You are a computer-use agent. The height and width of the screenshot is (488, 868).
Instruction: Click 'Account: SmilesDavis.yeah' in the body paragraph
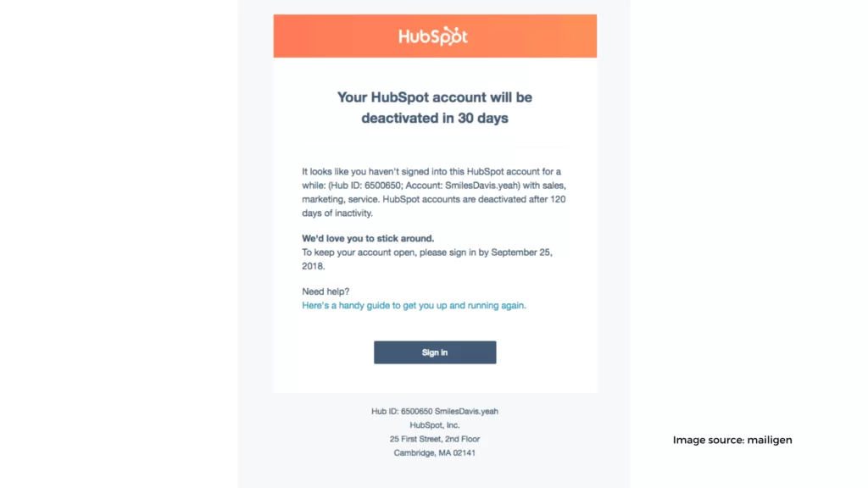[x=463, y=186]
